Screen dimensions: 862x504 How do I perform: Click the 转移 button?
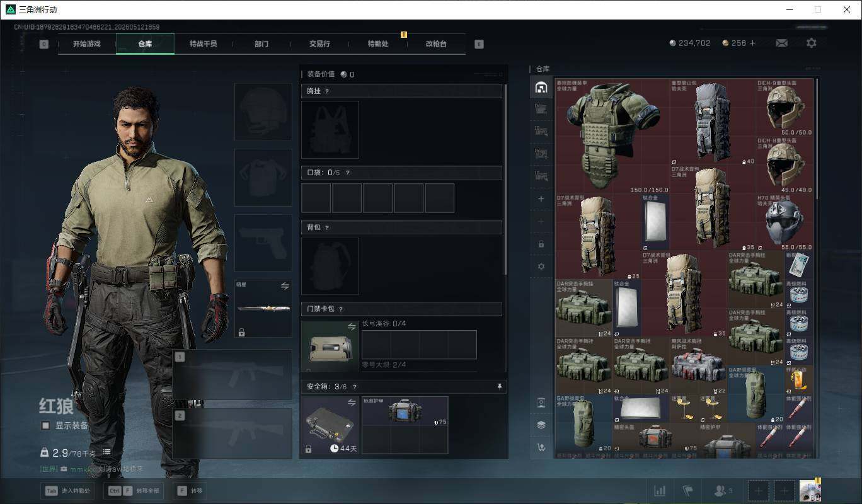point(190,491)
